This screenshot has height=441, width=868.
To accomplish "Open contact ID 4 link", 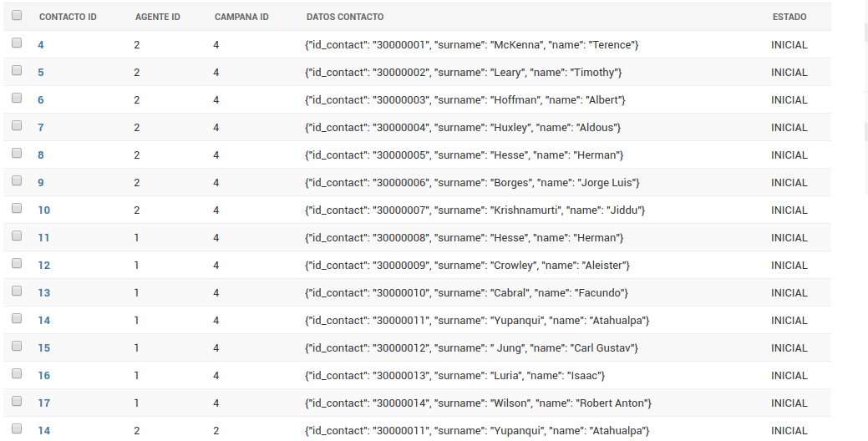I will (41, 45).
